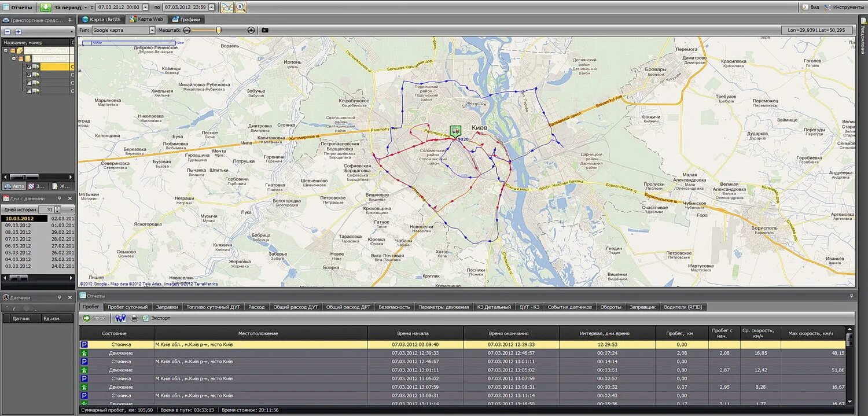This screenshot has width=868, height=416.
Task: Switch to Карта UkrGIS tab
Action: click(x=102, y=19)
